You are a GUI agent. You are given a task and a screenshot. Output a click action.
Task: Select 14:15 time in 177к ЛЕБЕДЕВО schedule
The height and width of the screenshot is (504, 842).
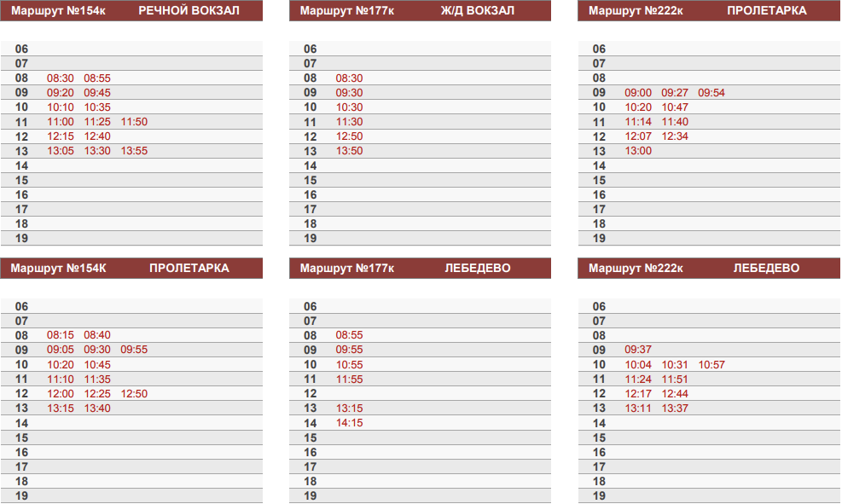pyautogui.click(x=349, y=423)
